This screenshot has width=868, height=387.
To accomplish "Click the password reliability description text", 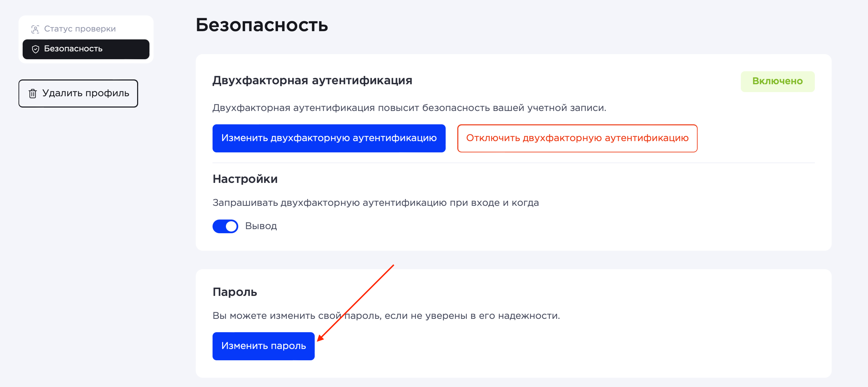I will (x=386, y=316).
